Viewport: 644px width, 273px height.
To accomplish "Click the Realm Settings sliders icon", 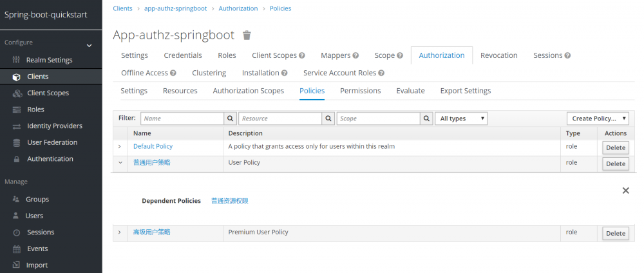I will (x=17, y=60).
